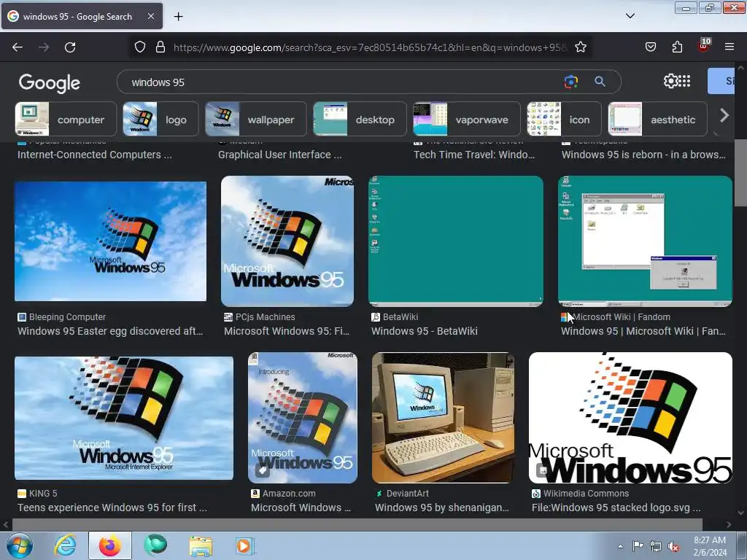Open the PCjs Machines Windows 95 image
This screenshot has width=747, height=560.
(x=287, y=241)
